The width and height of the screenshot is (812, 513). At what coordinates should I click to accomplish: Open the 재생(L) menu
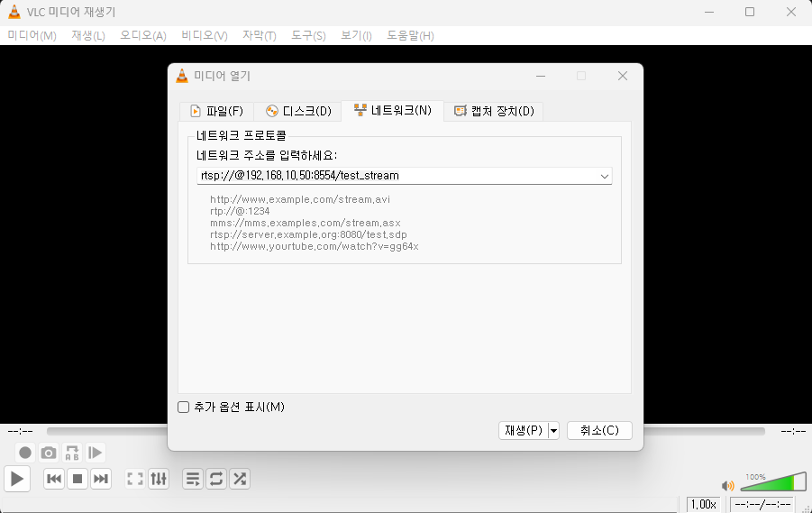click(88, 36)
